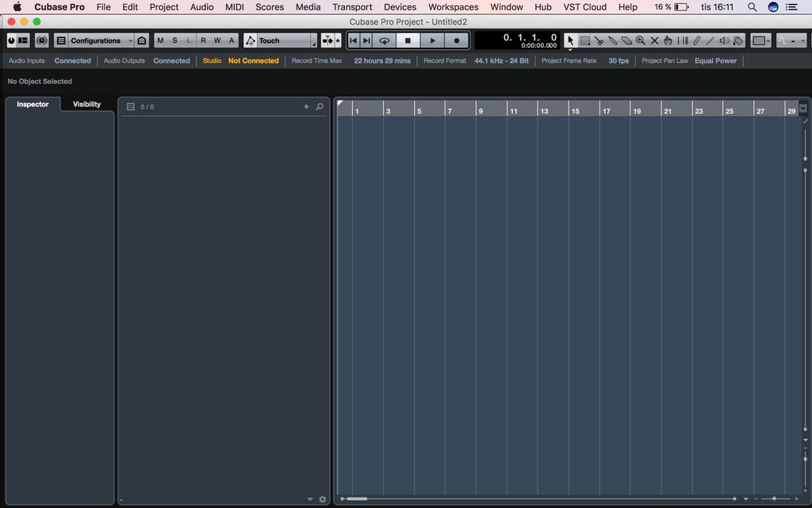The height and width of the screenshot is (508, 812).
Task: Select the Play speaker tool
Action: coord(724,40)
